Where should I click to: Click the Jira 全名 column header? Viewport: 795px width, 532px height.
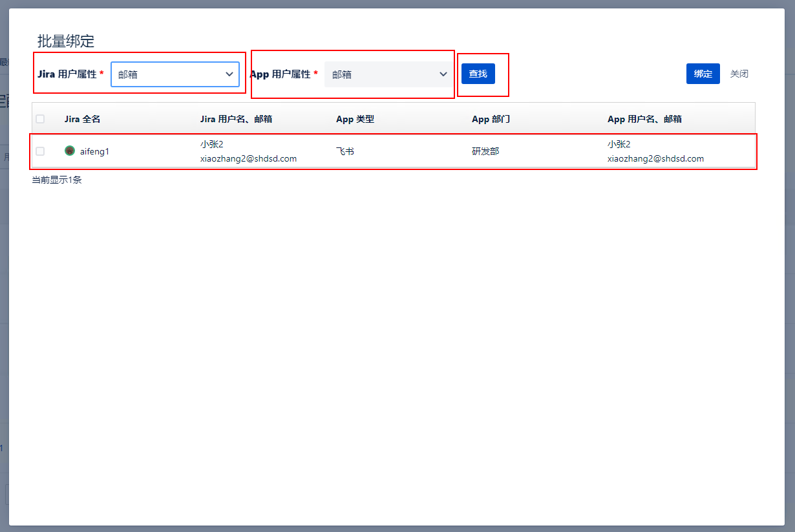pyautogui.click(x=82, y=119)
